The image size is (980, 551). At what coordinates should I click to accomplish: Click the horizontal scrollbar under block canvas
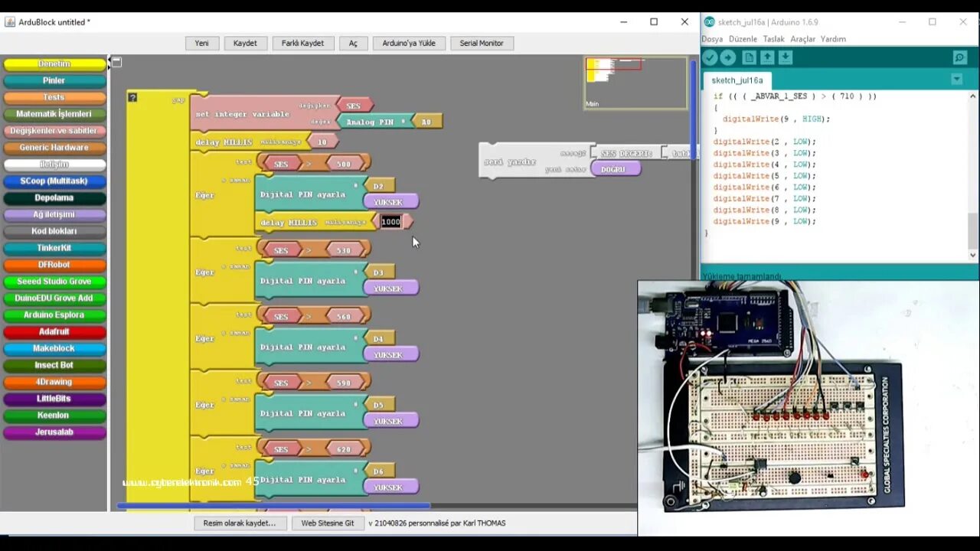point(273,506)
